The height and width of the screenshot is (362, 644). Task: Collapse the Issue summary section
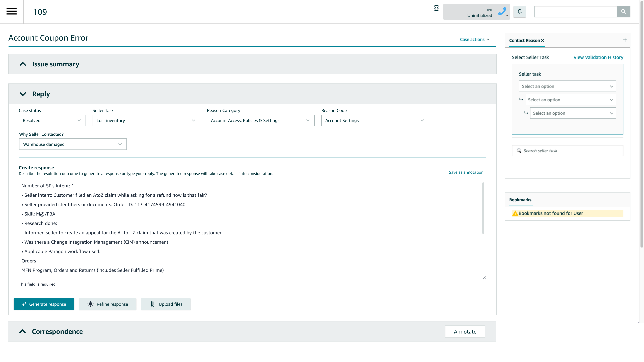point(22,64)
